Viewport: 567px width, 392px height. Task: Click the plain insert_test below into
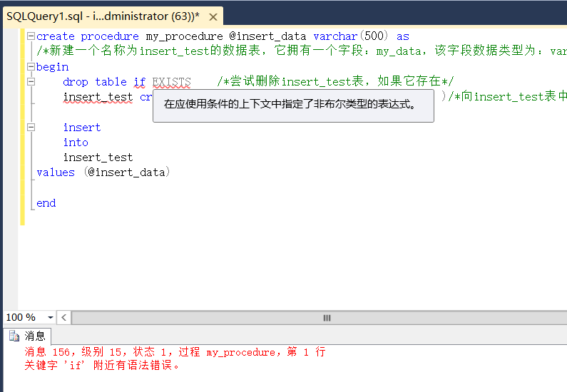(x=98, y=158)
